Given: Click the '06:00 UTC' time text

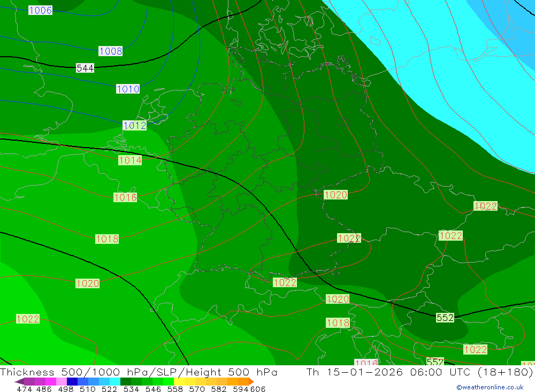Looking at the screenshot, I should point(440,372).
